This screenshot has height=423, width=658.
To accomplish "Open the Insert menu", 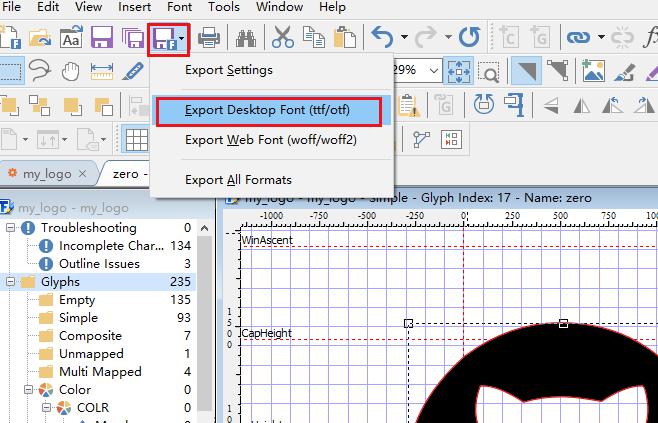I will pyautogui.click(x=134, y=7).
